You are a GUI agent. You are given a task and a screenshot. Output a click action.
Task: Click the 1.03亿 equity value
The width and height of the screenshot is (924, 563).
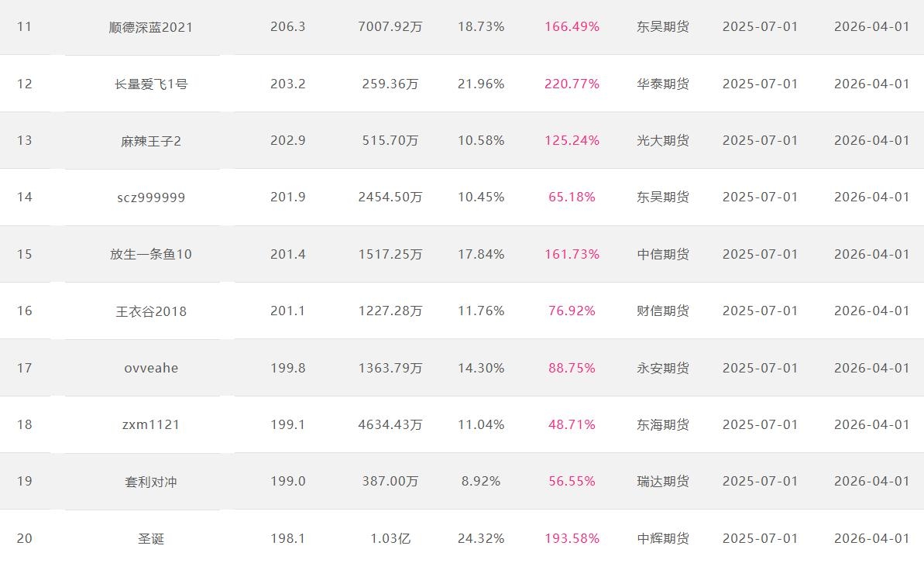tap(390, 538)
